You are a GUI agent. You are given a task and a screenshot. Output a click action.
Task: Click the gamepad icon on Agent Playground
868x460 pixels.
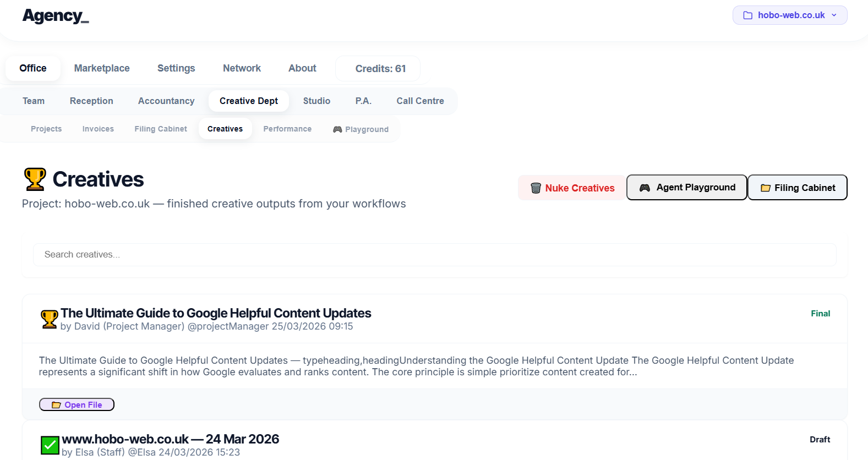[645, 188]
